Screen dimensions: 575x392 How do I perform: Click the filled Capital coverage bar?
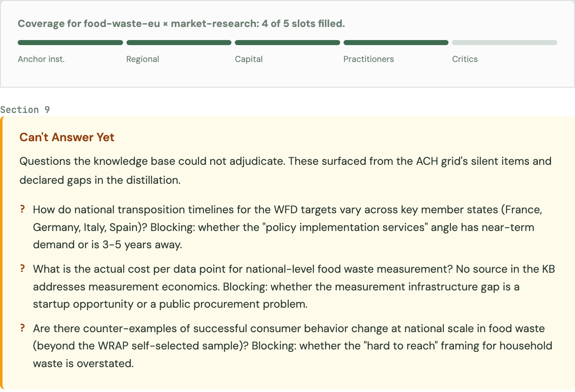pyautogui.click(x=287, y=43)
